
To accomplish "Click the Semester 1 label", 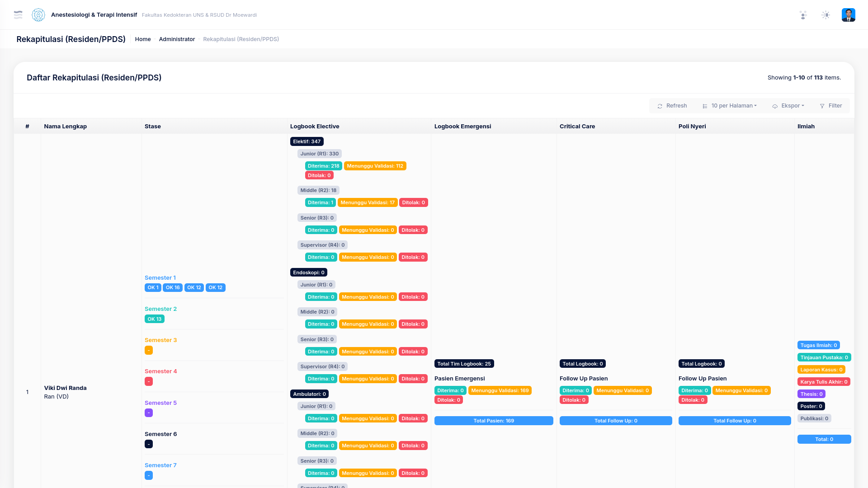I will 160,278.
